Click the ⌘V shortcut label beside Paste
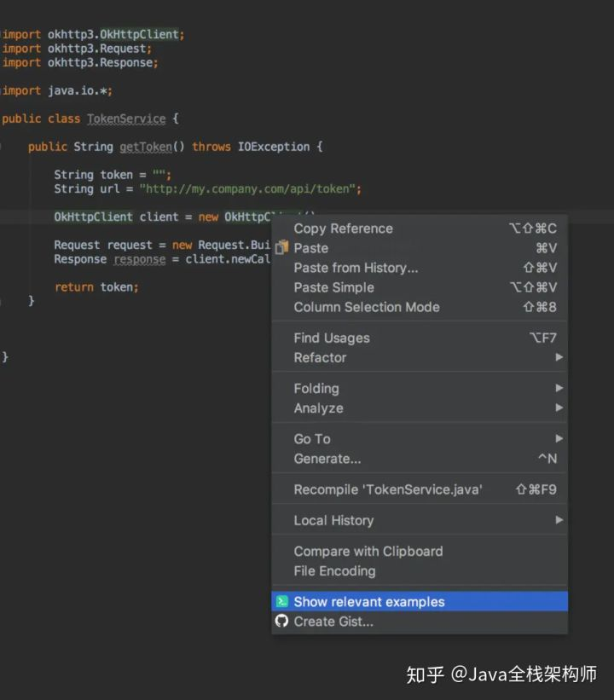This screenshot has width=614, height=700. 546,248
